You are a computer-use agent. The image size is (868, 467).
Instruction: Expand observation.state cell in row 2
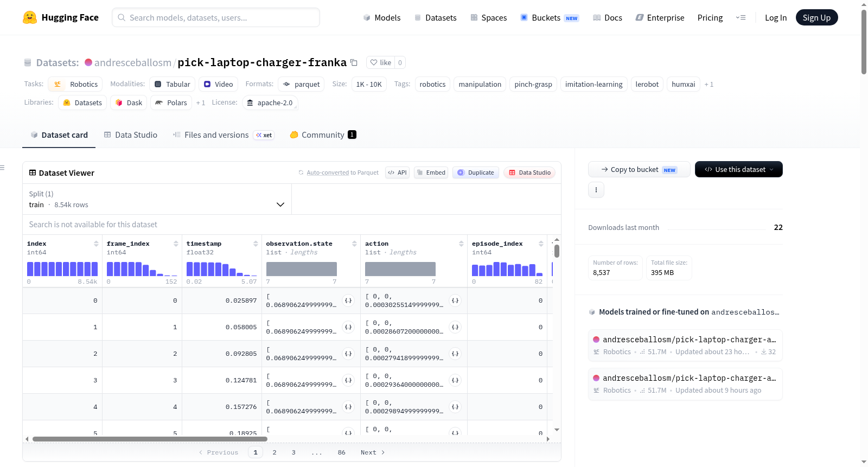[348, 354]
